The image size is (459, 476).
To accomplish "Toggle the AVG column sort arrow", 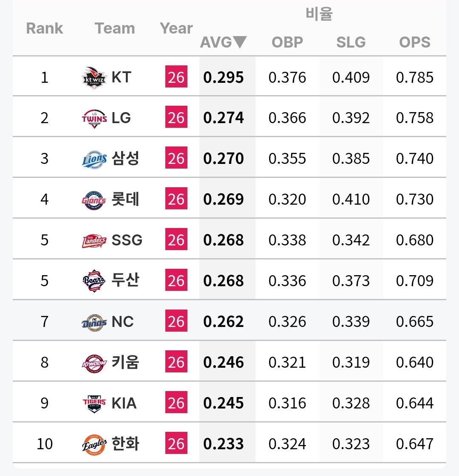I will (240, 42).
